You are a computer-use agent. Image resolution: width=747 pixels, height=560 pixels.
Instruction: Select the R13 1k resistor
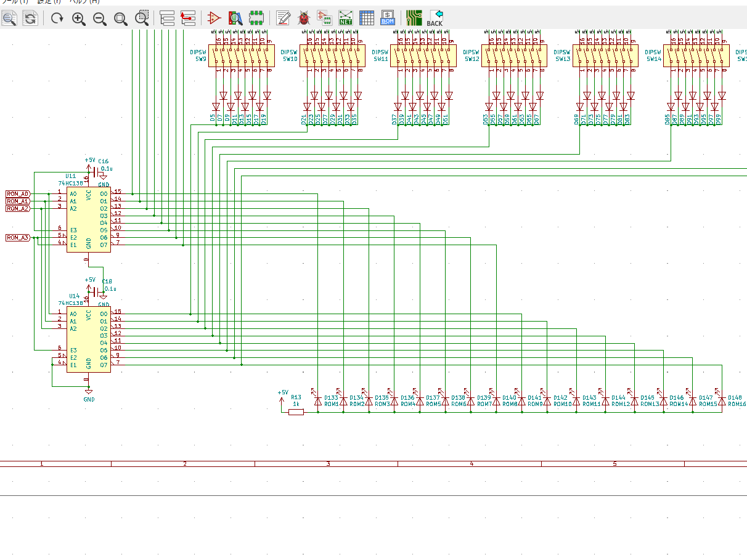[296, 412]
